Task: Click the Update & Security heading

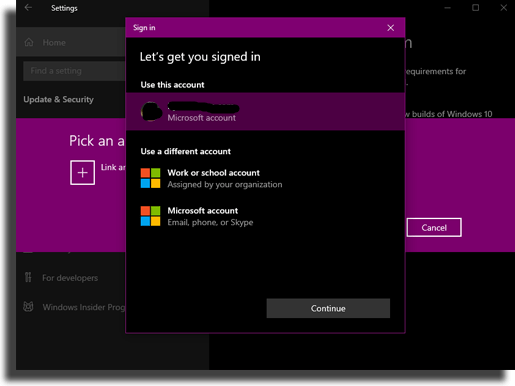Action: [x=58, y=99]
